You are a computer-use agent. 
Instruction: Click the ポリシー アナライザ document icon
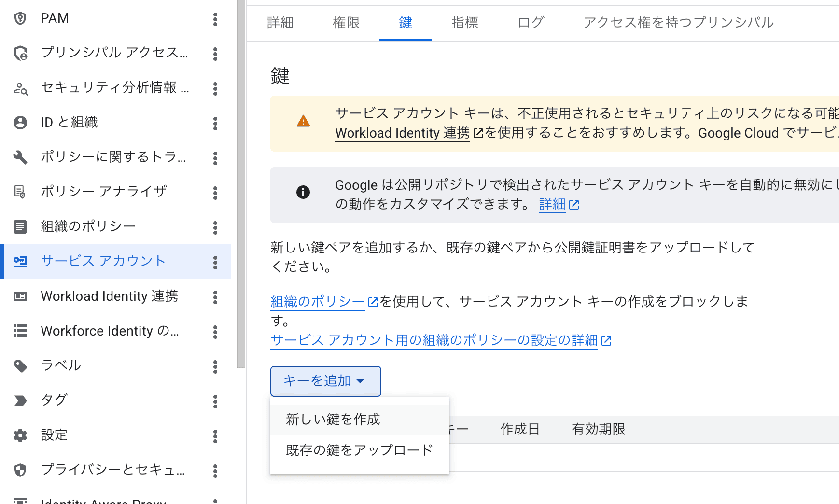(x=20, y=192)
